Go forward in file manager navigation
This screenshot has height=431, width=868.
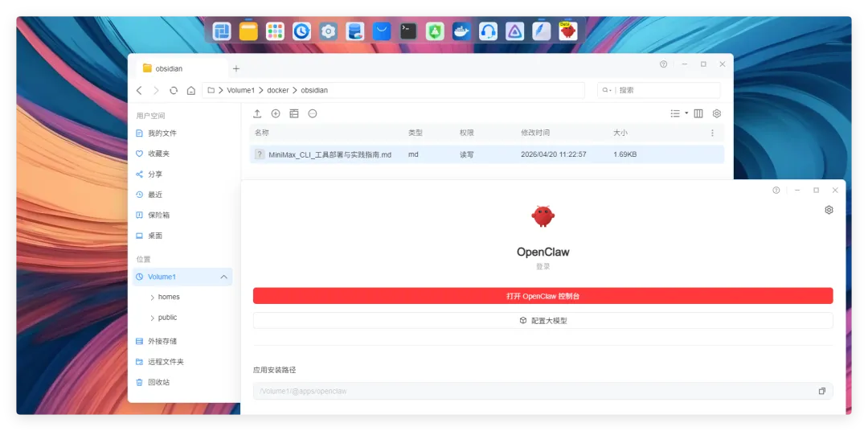point(156,90)
